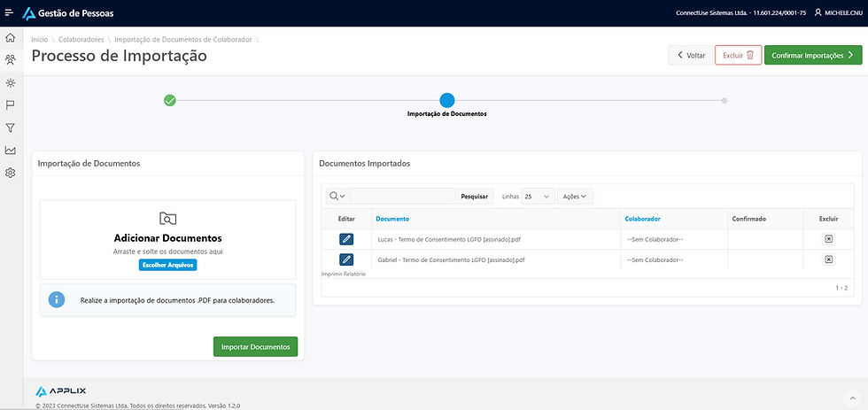This screenshot has height=410, width=868.
Task: Click Imprimir Relatório link
Action: [344, 274]
